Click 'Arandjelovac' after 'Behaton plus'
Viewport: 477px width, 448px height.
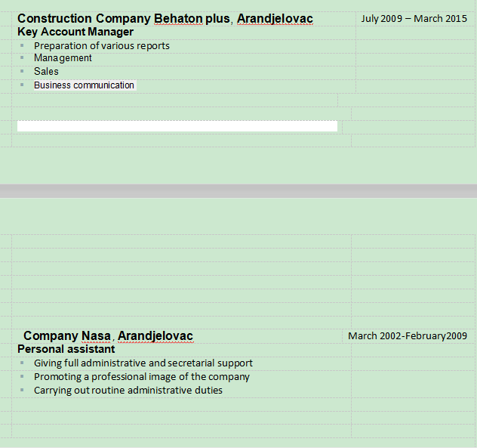click(x=275, y=19)
